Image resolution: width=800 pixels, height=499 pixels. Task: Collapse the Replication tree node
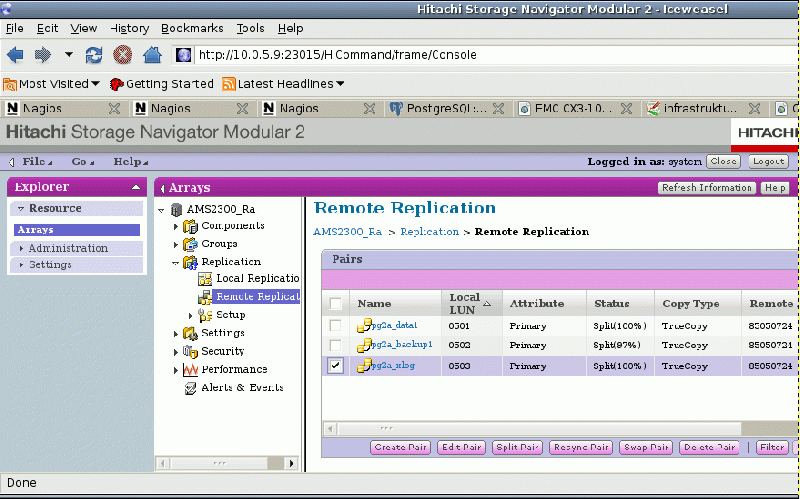point(176,263)
